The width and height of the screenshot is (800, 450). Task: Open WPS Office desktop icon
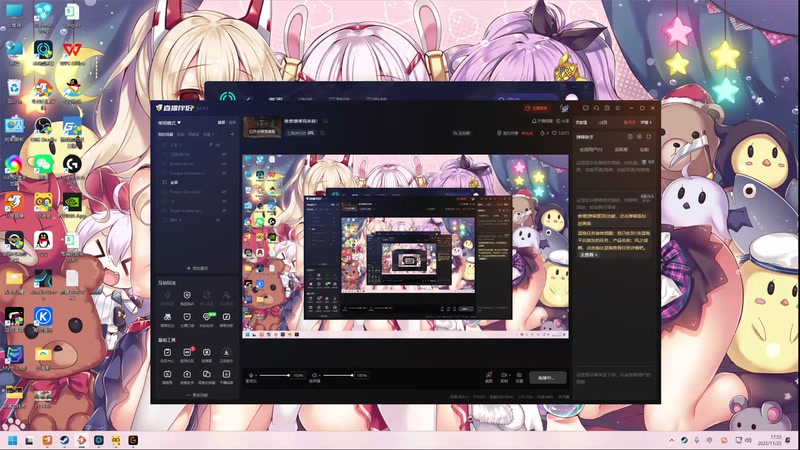click(72, 53)
